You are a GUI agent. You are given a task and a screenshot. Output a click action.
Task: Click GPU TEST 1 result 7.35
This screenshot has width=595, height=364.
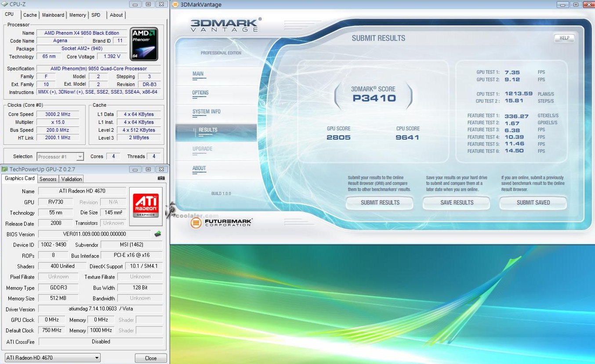pyautogui.click(x=512, y=72)
